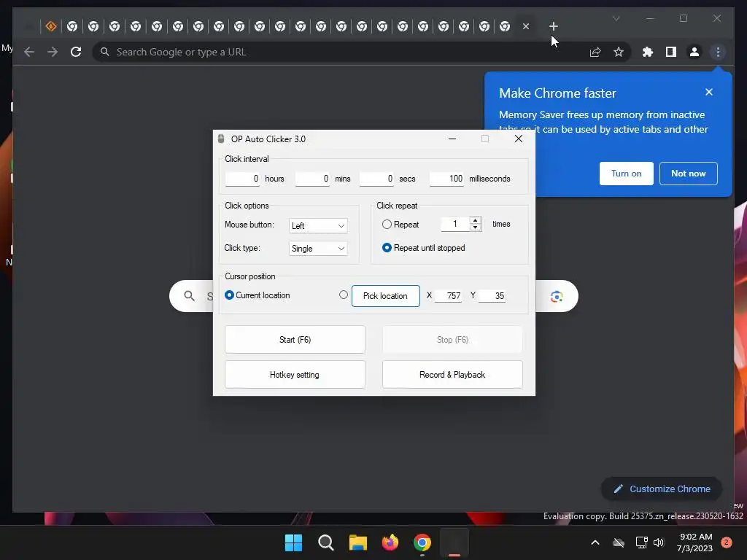Show hidden system tray icons
The image size is (747, 560).
595,542
